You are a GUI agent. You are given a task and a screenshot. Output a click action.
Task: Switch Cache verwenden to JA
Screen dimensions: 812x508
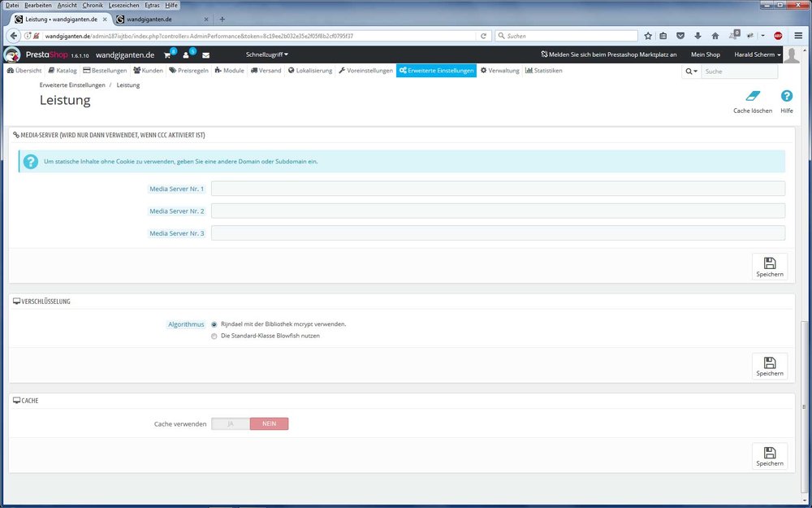[231, 424]
